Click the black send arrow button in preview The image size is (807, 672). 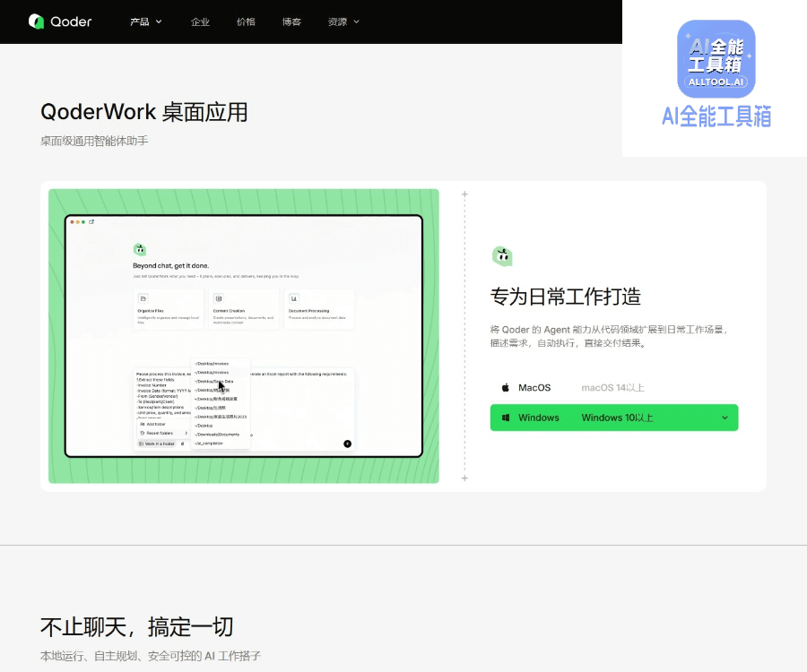pos(347,444)
